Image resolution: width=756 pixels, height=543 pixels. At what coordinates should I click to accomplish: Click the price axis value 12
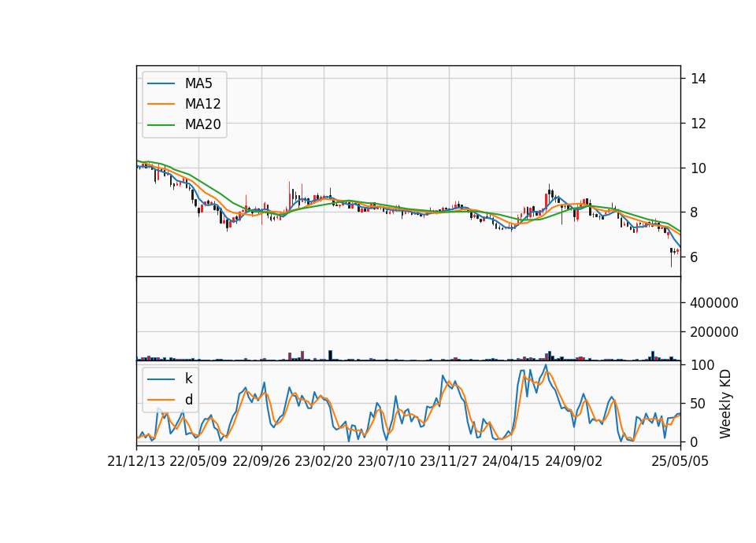click(699, 124)
